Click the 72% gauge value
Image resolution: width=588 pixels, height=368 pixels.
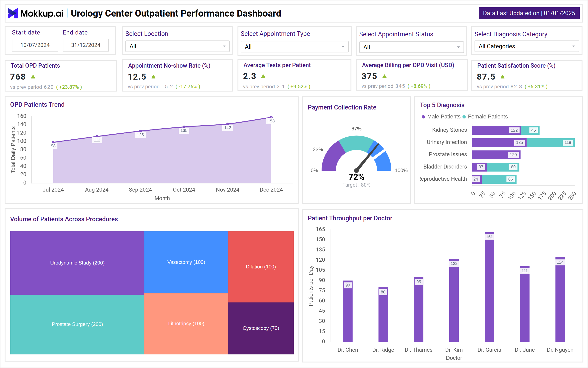(x=356, y=177)
